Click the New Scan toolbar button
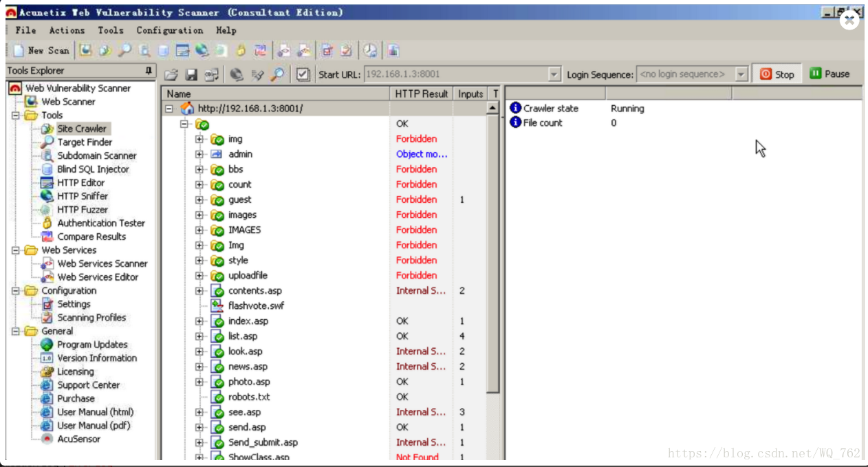This screenshot has height=467, width=868. [x=41, y=50]
